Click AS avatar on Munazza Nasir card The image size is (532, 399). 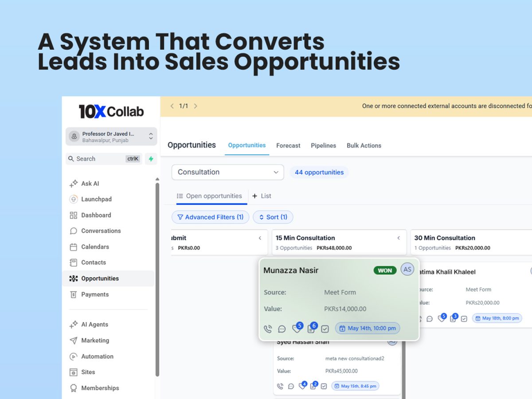(x=407, y=269)
